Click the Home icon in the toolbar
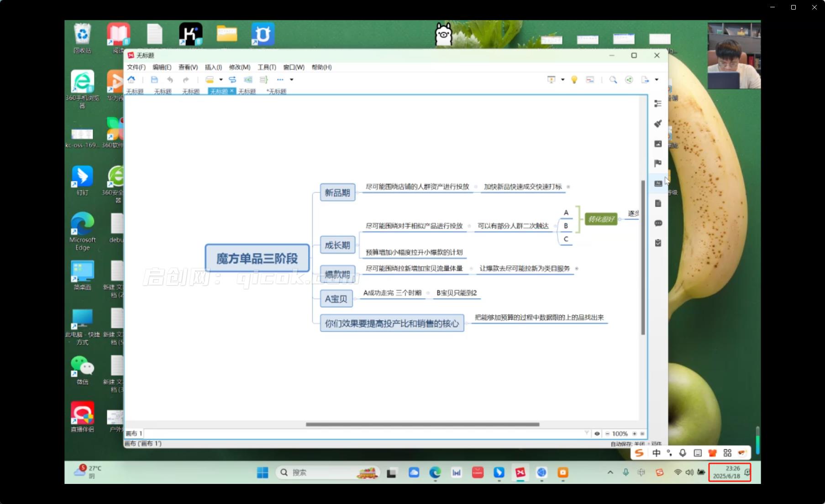825x504 pixels. pyautogui.click(x=131, y=79)
